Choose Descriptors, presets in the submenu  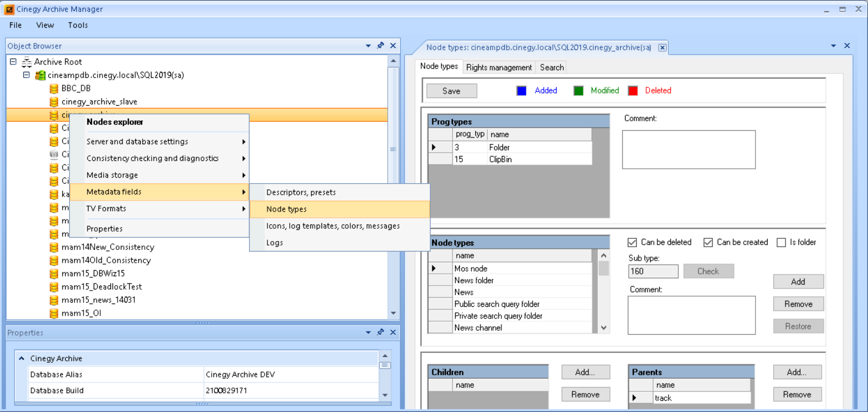pos(340,193)
